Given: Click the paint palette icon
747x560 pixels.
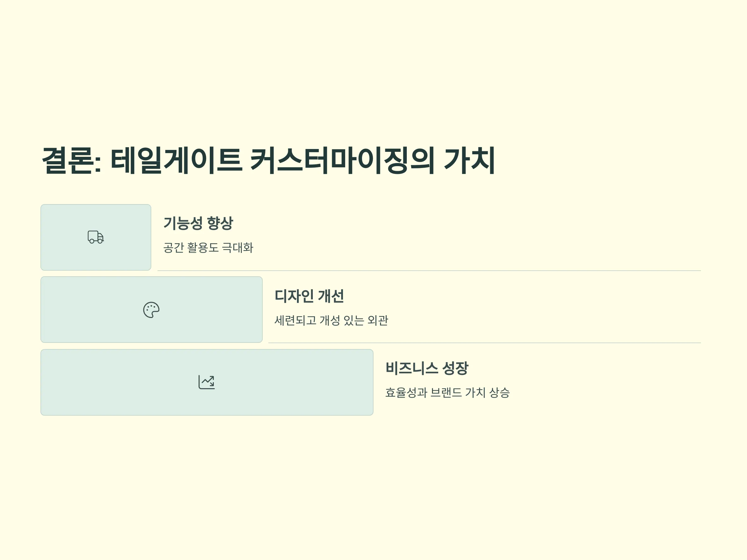Looking at the screenshot, I should pyautogui.click(x=151, y=310).
